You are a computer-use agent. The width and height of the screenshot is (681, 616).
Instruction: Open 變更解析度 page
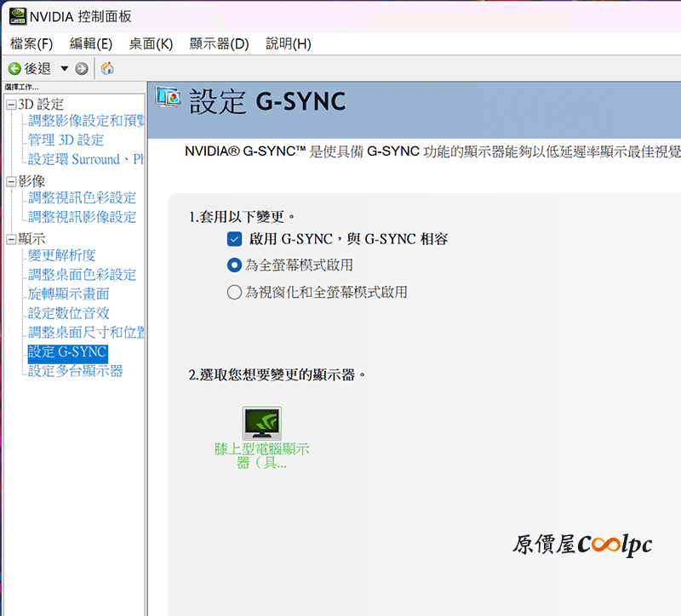pyautogui.click(x=61, y=255)
